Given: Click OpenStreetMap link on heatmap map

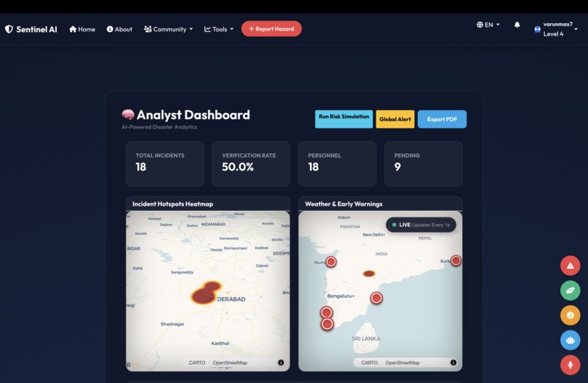Looking at the screenshot, I should [x=230, y=363].
